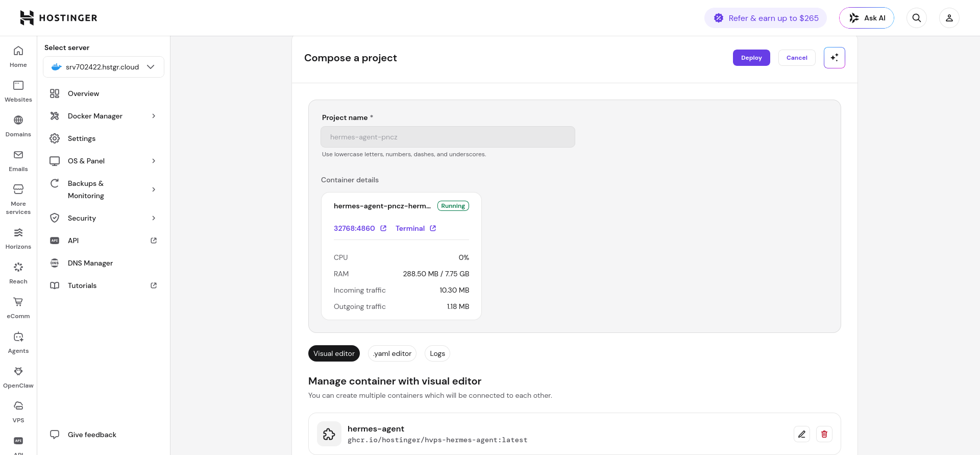Open API in server menu

104,241
